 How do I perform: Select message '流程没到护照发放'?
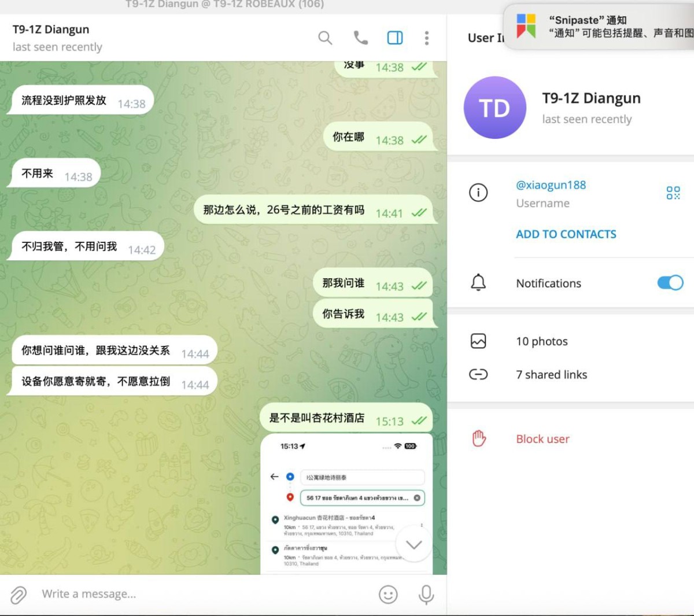pyautogui.click(x=80, y=100)
